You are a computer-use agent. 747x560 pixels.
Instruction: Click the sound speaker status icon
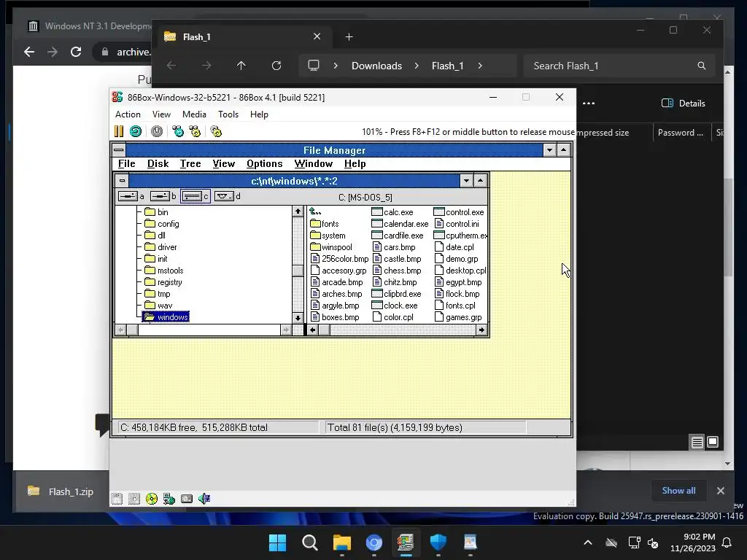(204, 499)
